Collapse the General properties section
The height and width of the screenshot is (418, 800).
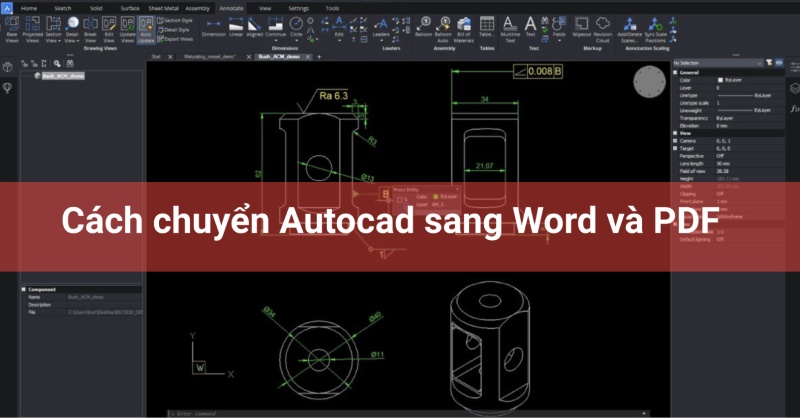[x=676, y=72]
